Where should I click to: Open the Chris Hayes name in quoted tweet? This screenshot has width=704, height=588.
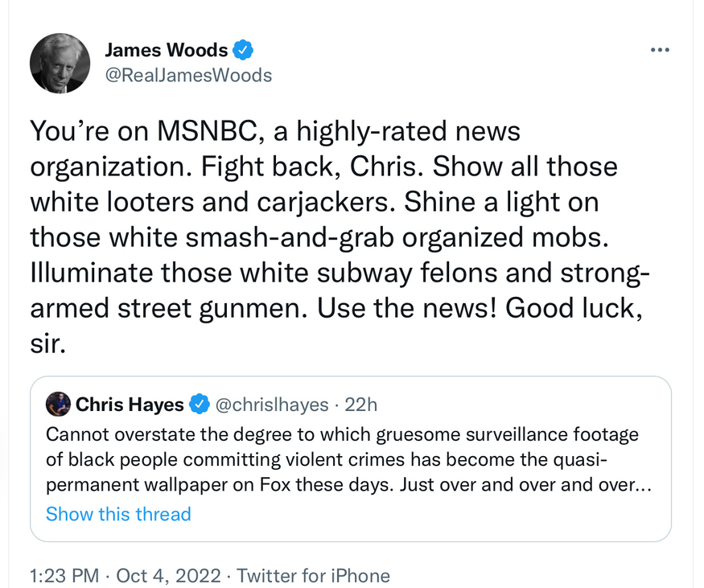[x=130, y=404]
